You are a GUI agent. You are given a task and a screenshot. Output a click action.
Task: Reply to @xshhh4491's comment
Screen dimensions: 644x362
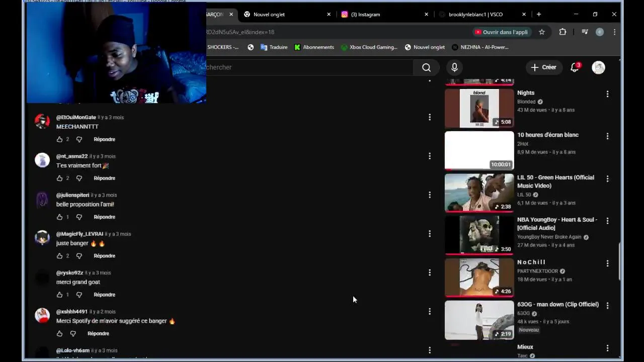[98, 333]
